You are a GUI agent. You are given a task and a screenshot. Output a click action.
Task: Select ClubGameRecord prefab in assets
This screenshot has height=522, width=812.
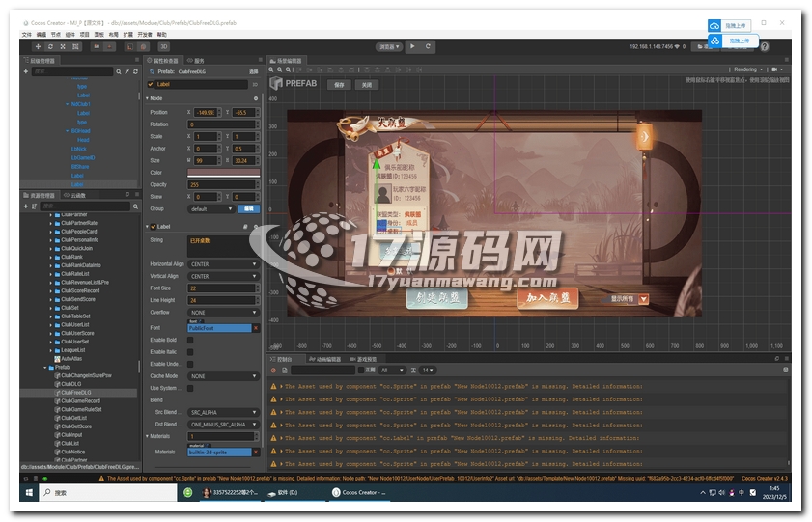81,401
